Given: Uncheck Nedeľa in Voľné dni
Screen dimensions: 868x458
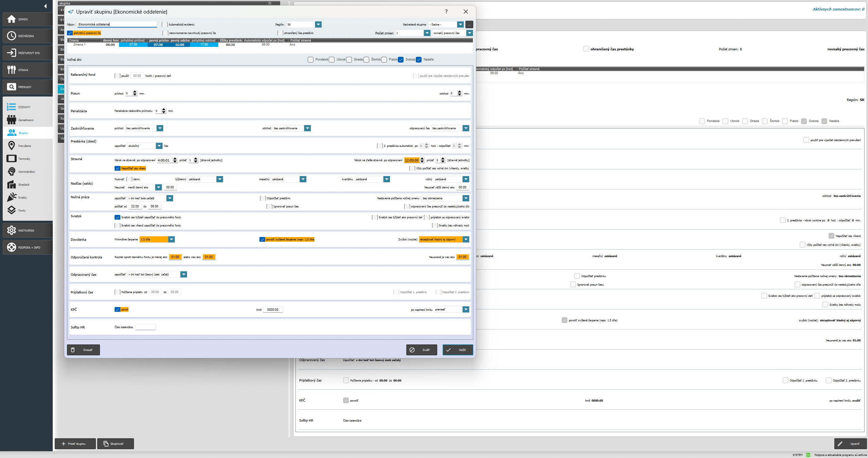Looking at the screenshot, I should click(x=419, y=60).
